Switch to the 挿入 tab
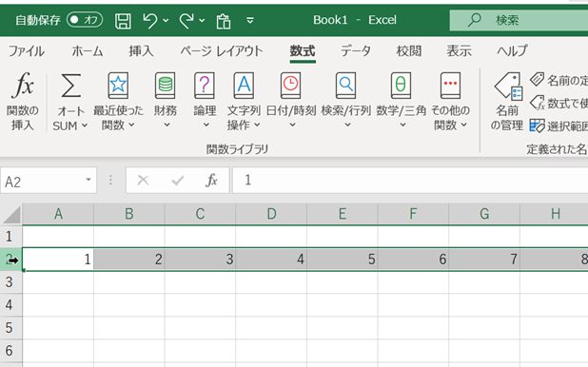 click(141, 51)
